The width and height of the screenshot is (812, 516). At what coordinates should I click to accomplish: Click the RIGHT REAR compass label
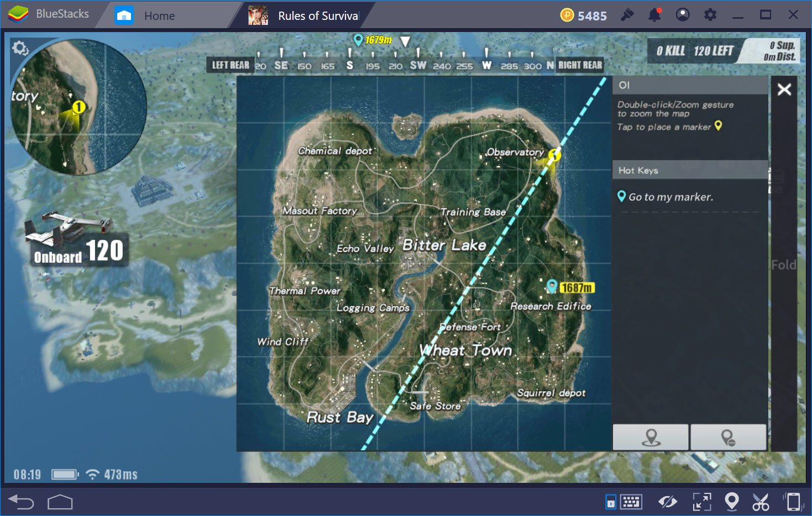580,65
